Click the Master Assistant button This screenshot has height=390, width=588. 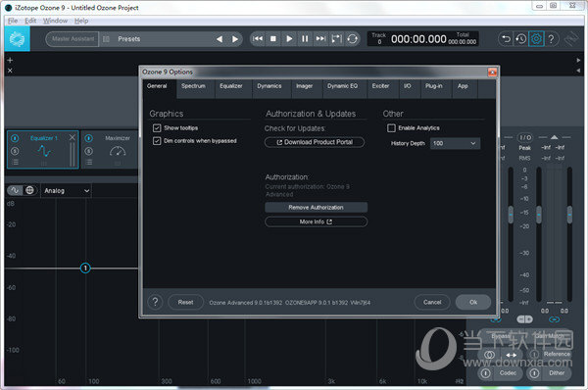pyautogui.click(x=73, y=39)
